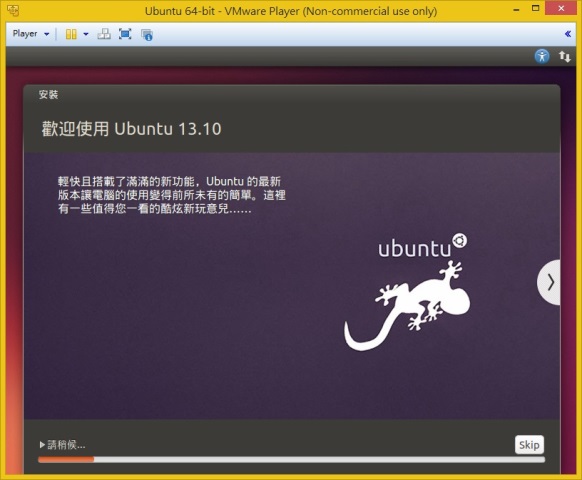Screen dimensions: 582x480
Task: Minimize the VMware Player window
Action: coord(516,10)
